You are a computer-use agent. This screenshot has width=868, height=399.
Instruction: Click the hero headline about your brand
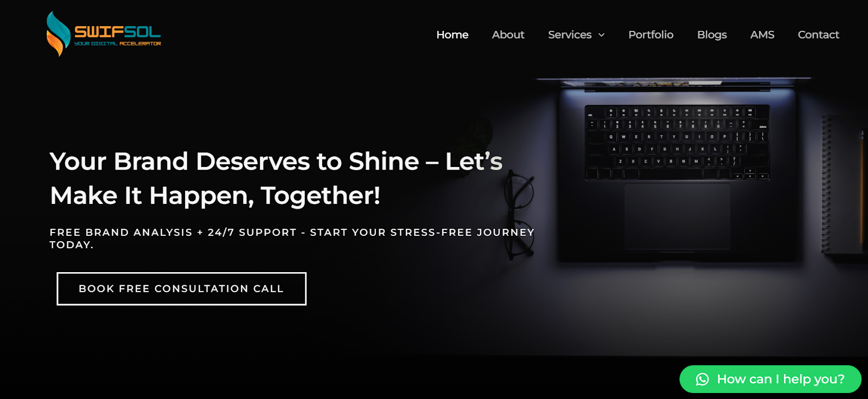(276, 178)
